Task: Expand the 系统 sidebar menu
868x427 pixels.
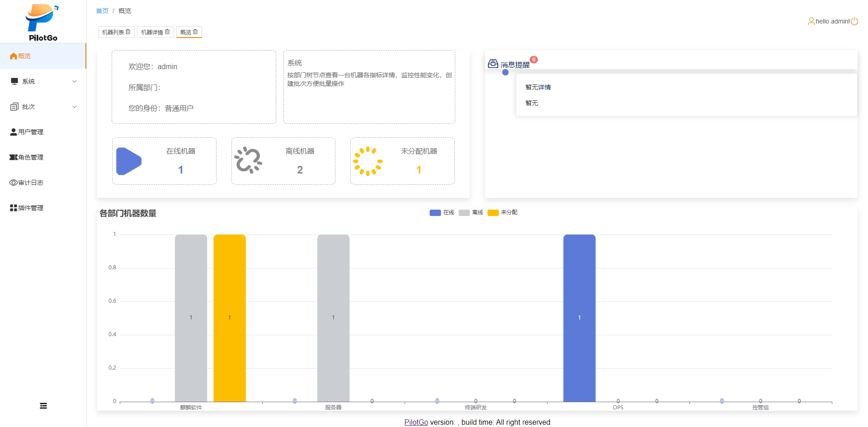Action: (x=43, y=81)
